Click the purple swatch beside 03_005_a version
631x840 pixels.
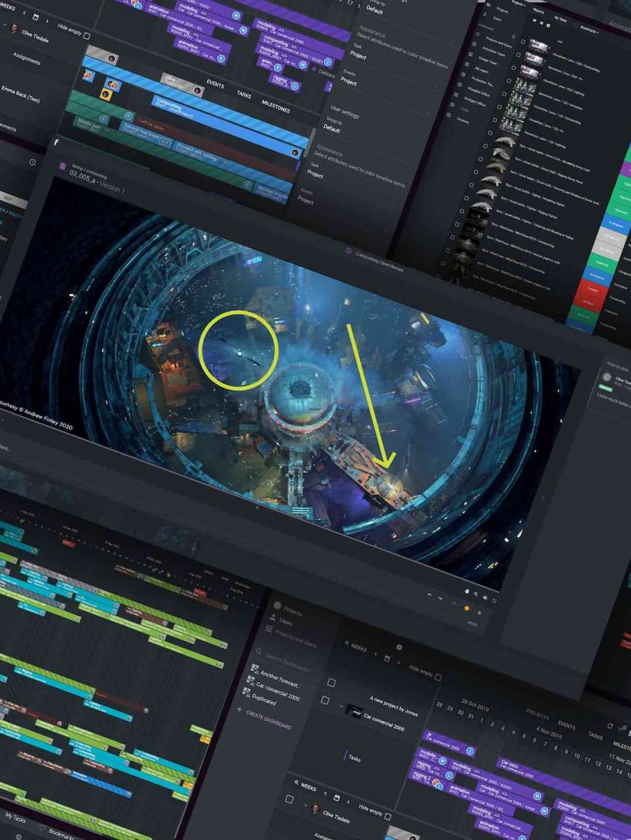62,166
